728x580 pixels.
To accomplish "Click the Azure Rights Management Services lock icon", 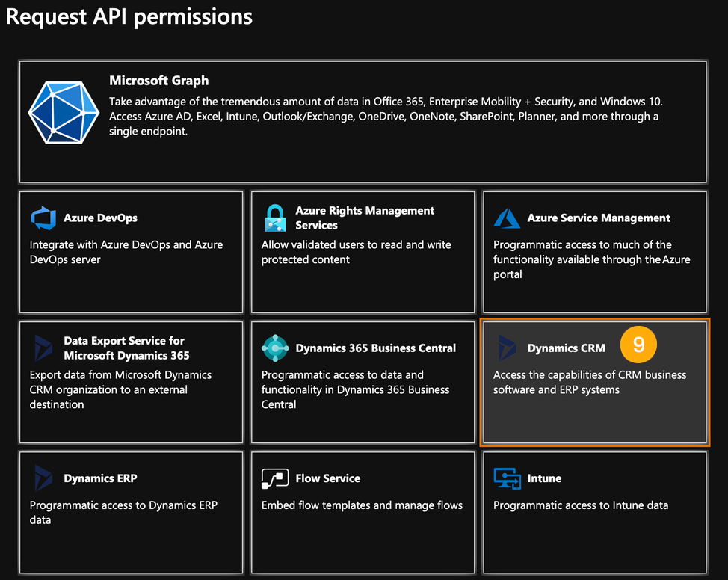I will [275, 217].
